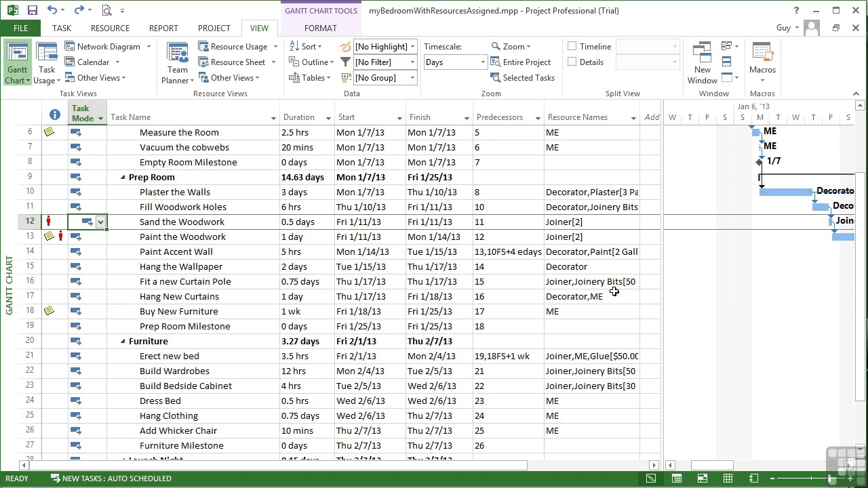Open the Zoom dropdown
The width and height of the screenshot is (868, 488).
(x=512, y=46)
